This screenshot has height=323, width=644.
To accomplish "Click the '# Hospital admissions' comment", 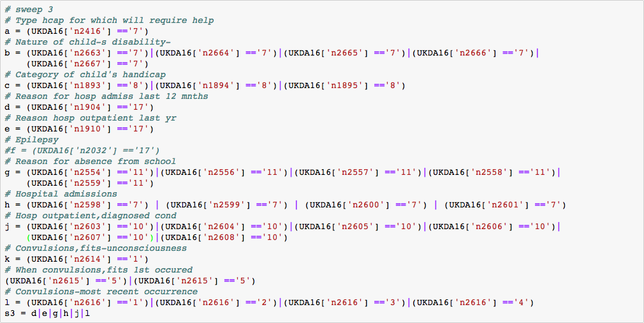I will 61,193.
